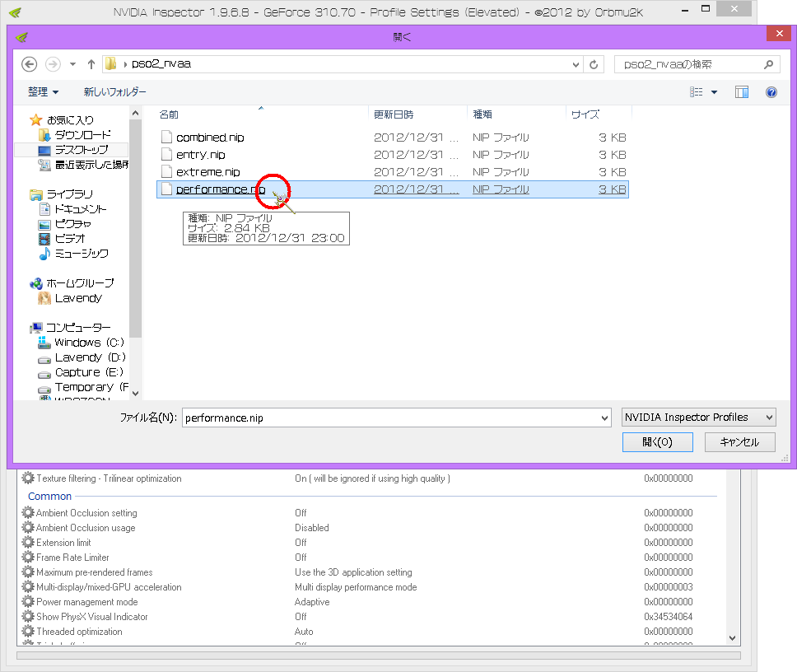Select Extension limit row in Inspector
Screen dimensions: 797x672
[x=369, y=543]
